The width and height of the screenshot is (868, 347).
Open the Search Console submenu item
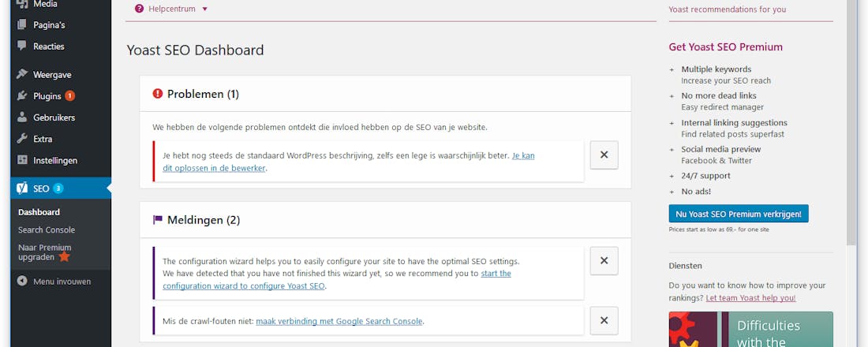pyautogui.click(x=47, y=229)
